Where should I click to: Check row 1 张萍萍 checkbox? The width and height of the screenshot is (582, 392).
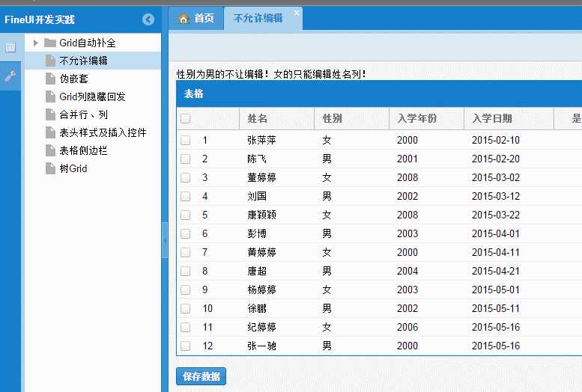coord(185,140)
